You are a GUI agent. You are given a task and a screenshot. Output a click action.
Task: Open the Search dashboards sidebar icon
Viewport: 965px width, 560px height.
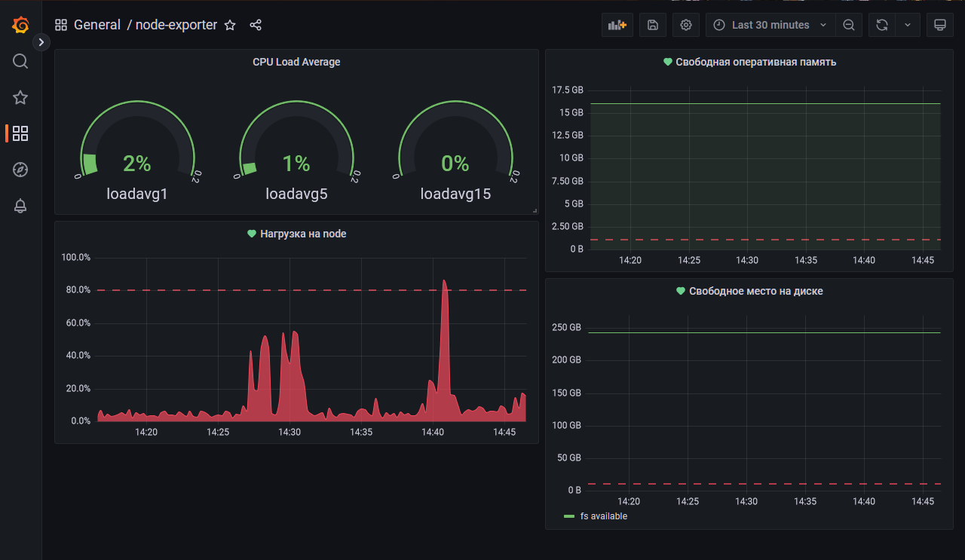[x=20, y=61]
